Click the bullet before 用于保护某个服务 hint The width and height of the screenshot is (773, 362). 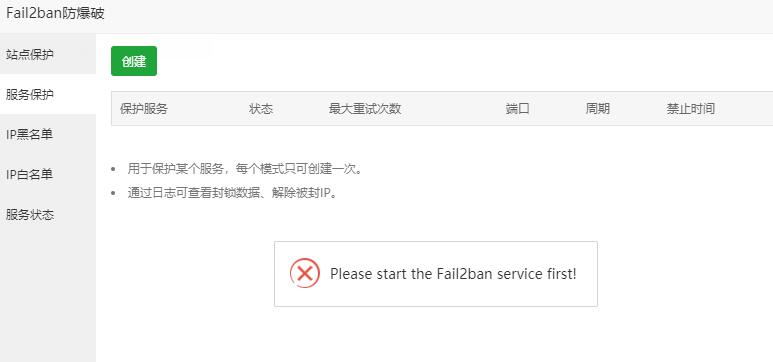(114, 170)
